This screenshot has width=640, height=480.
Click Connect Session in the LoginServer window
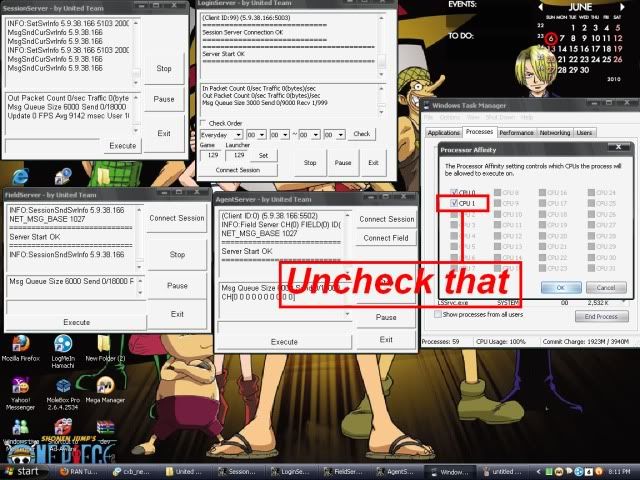pyautogui.click(x=237, y=170)
